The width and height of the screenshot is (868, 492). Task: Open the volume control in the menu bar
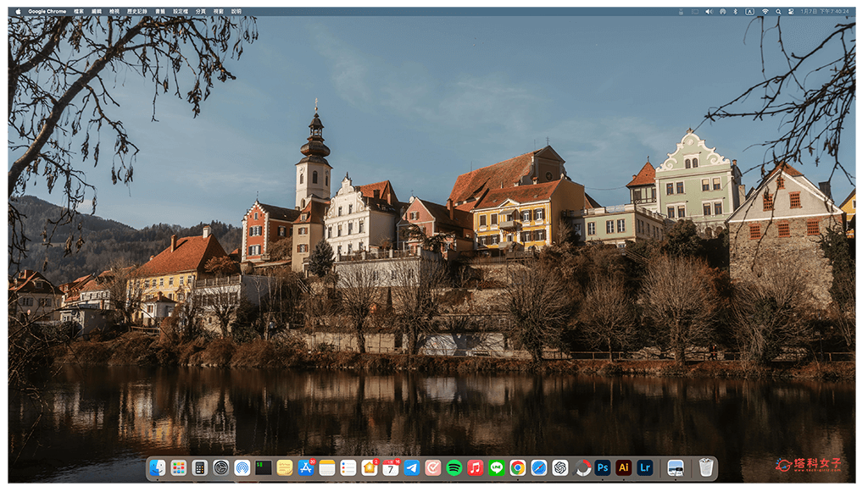pyautogui.click(x=709, y=12)
